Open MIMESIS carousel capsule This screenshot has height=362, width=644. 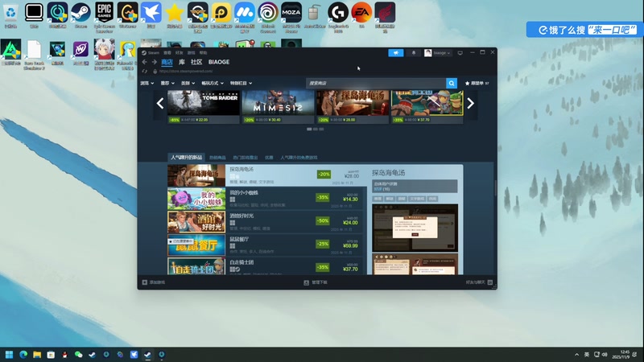278,107
